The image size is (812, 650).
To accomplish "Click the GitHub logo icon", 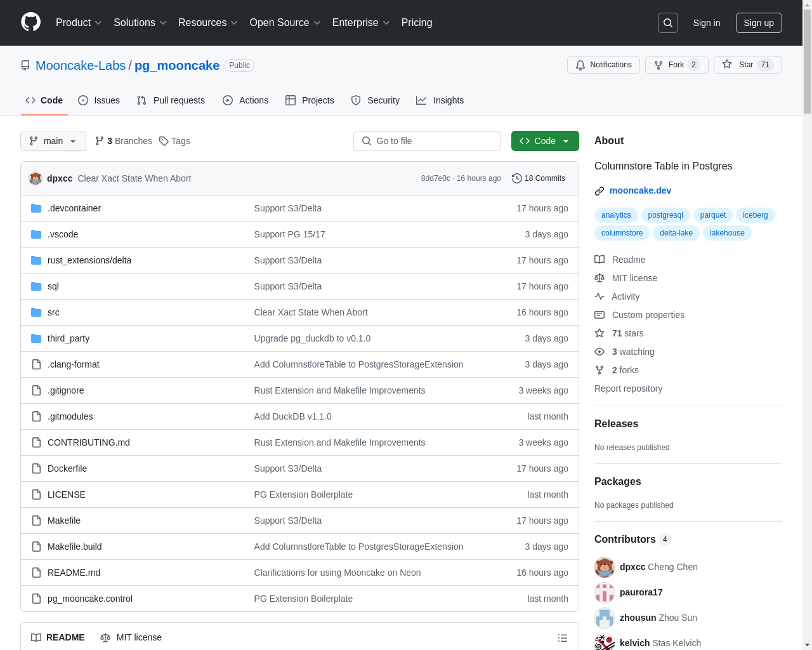I will (30, 22).
